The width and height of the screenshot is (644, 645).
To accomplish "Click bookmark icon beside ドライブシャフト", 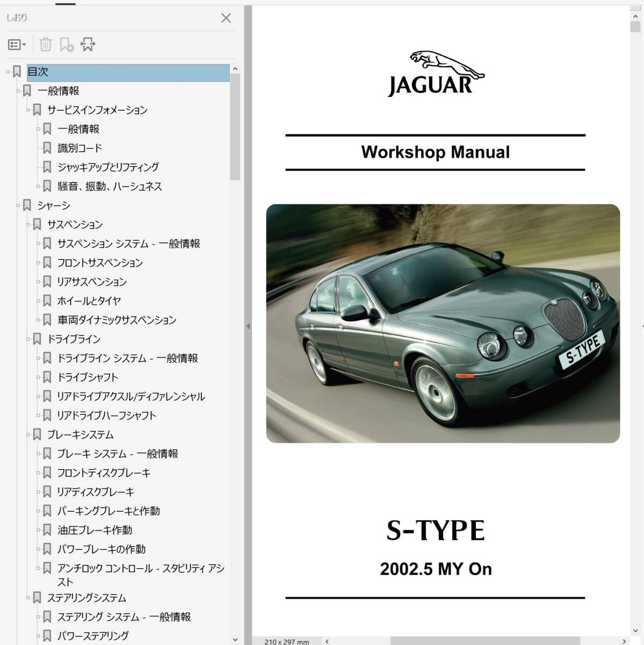I will point(47,377).
